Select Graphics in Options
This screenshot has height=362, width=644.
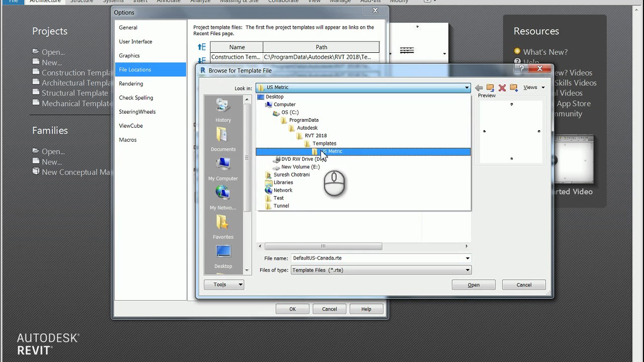(x=150, y=56)
